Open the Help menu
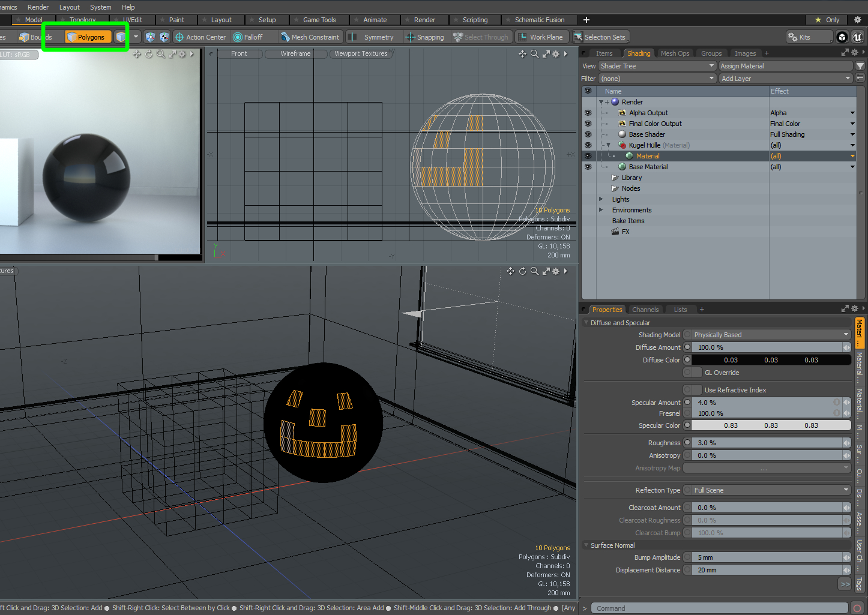868x615 pixels. tap(128, 7)
